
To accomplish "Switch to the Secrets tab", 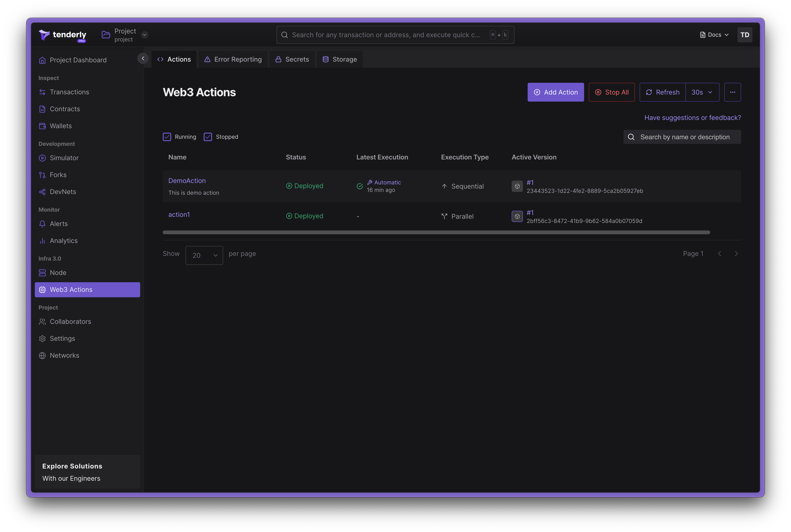I will tap(292, 59).
